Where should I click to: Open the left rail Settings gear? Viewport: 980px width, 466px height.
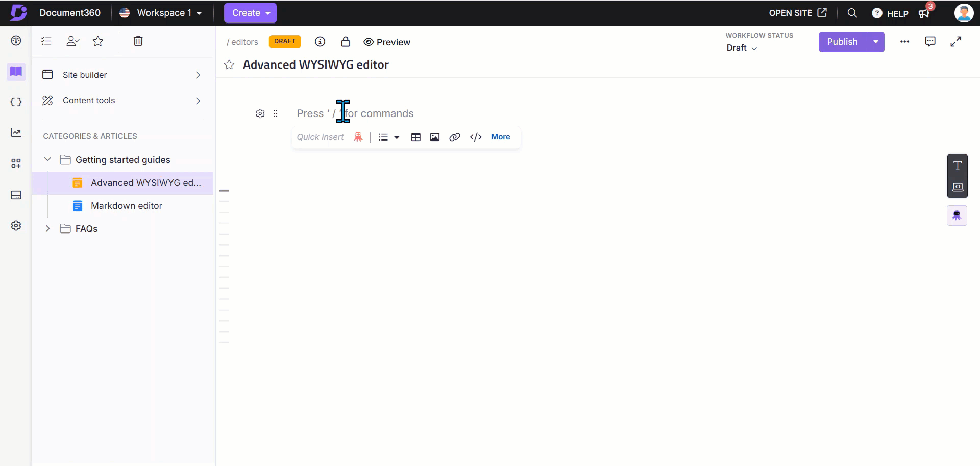pyautogui.click(x=16, y=225)
